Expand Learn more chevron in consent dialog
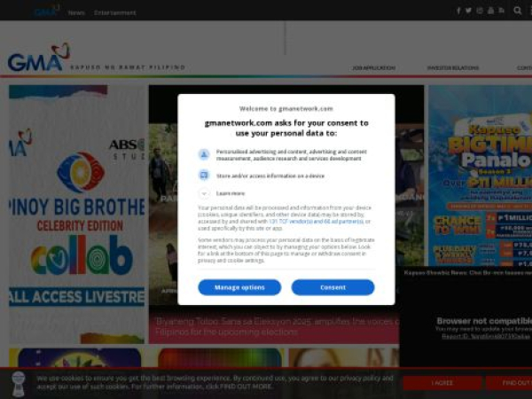This screenshot has height=399, width=532. [204, 193]
